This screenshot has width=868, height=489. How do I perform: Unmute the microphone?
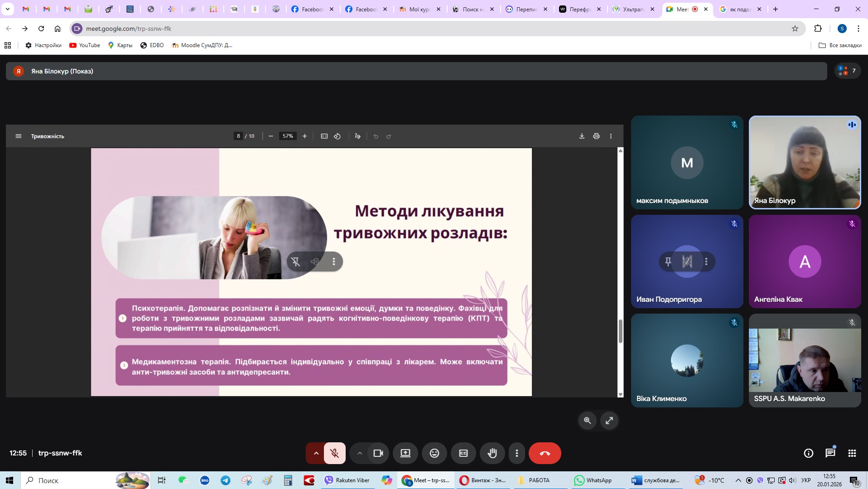[x=335, y=453]
